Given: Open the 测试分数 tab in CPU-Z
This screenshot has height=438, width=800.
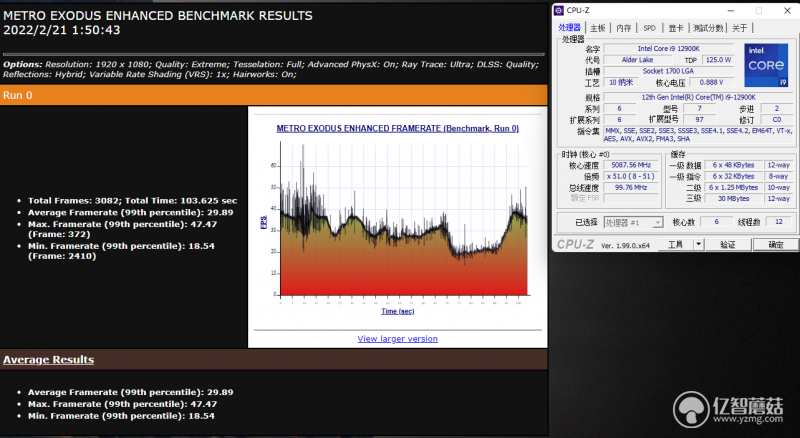Looking at the screenshot, I should pos(708,28).
